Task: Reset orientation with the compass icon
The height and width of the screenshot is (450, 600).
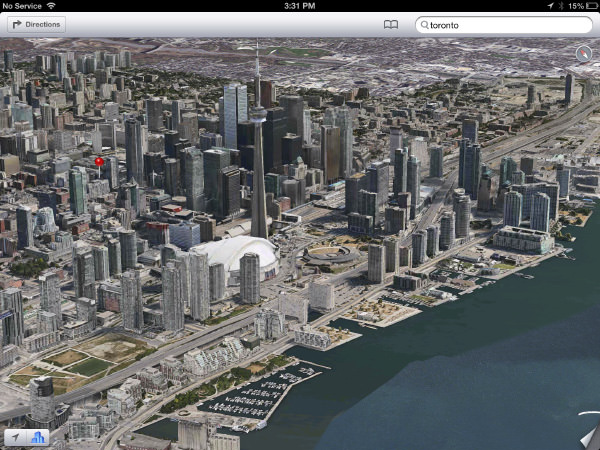Action: point(584,54)
